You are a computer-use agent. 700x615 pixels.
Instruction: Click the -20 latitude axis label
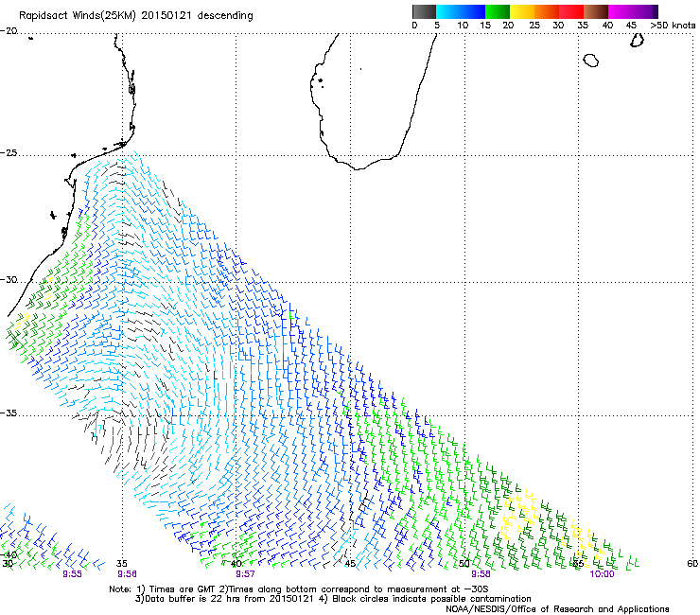pos(9,31)
